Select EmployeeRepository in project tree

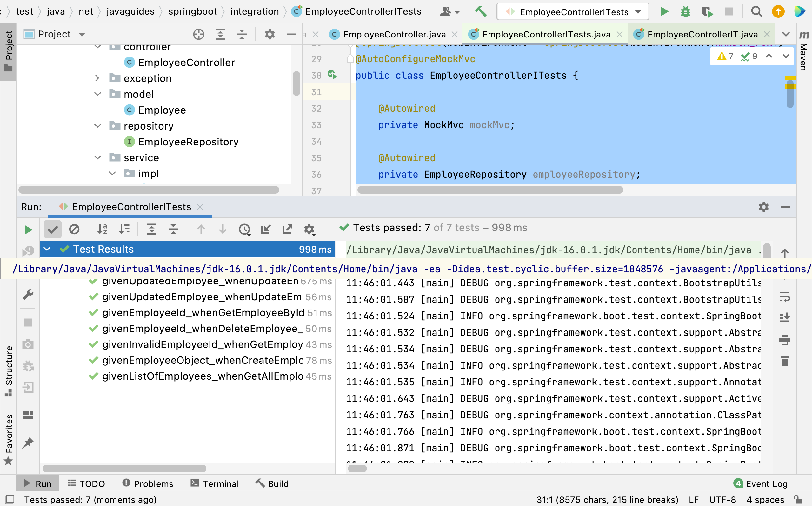pyautogui.click(x=188, y=142)
